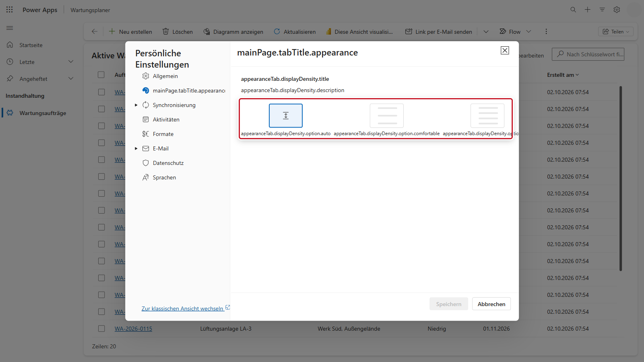This screenshot has width=644, height=362.
Task: Select the comfortable display density option
Action: (x=387, y=115)
